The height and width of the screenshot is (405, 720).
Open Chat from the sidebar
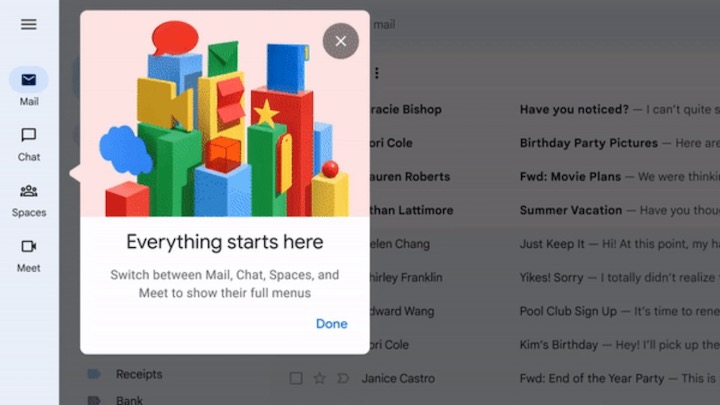click(x=28, y=144)
